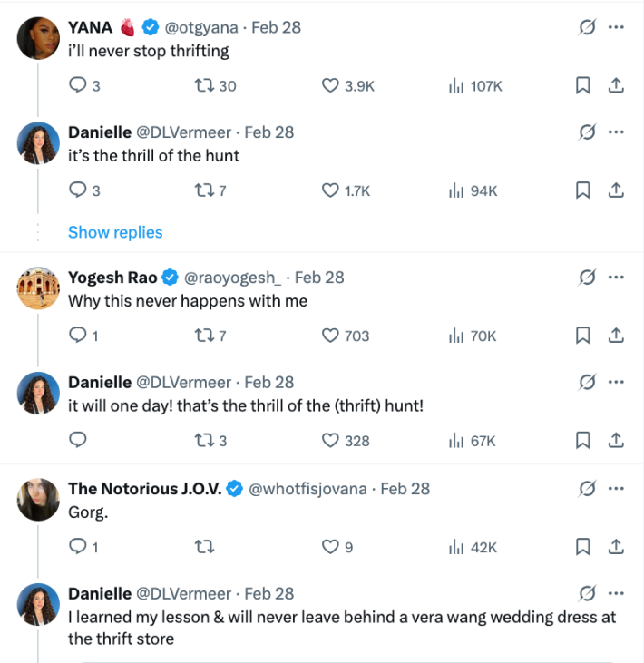This screenshot has height=663, width=644.
Task: Open @whotfisjovana profile handle
Action: click(308, 489)
